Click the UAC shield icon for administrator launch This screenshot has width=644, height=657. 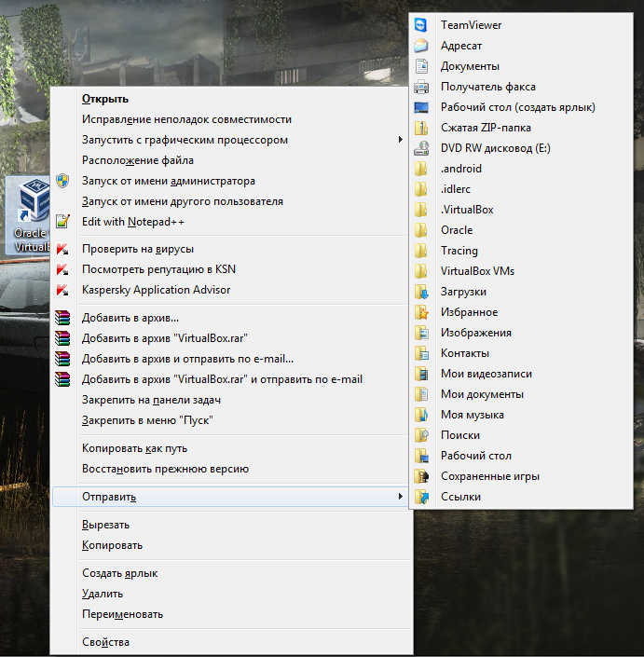coord(62,181)
